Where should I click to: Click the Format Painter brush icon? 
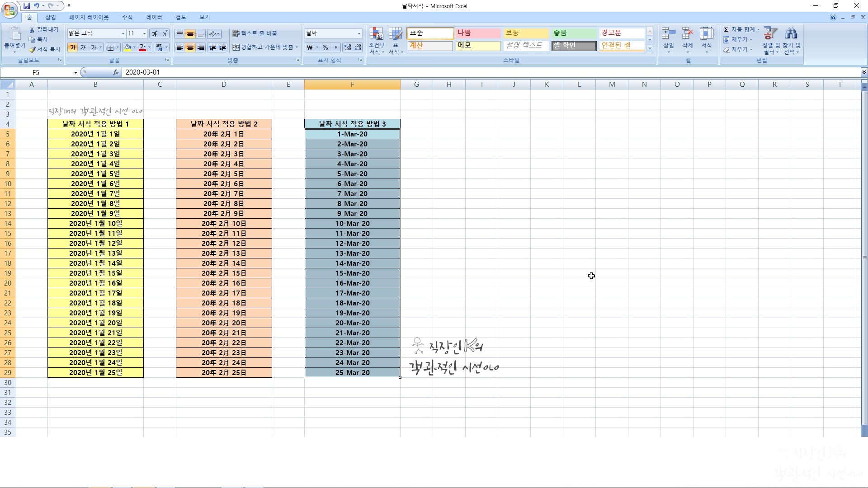click(33, 49)
